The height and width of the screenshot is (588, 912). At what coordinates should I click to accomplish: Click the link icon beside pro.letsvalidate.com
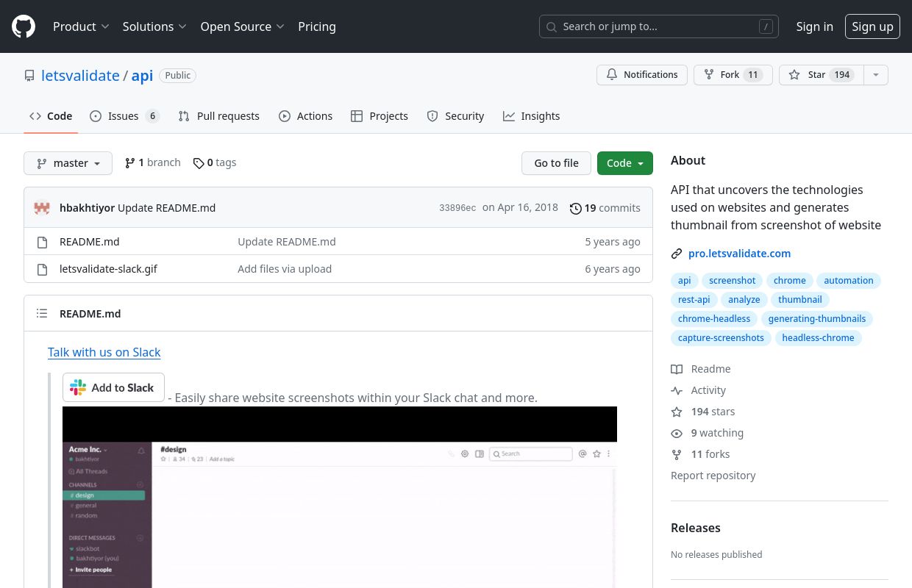tap(677, 254)
